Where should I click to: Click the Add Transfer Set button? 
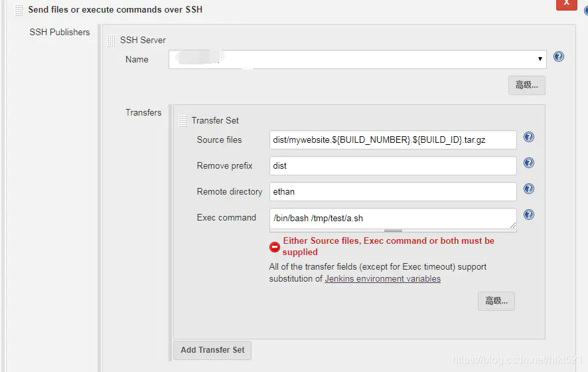[x=212, y=350]
